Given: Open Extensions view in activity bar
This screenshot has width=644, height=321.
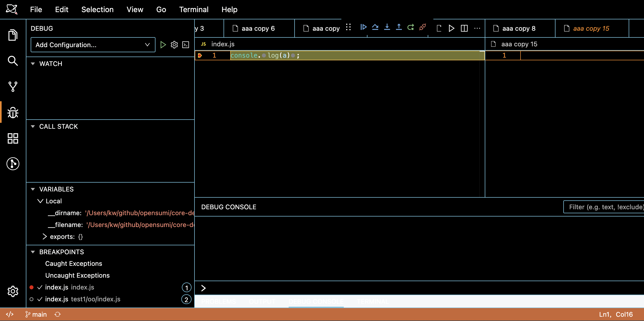Looking at the screenshot, I should (x=13, y=138).
